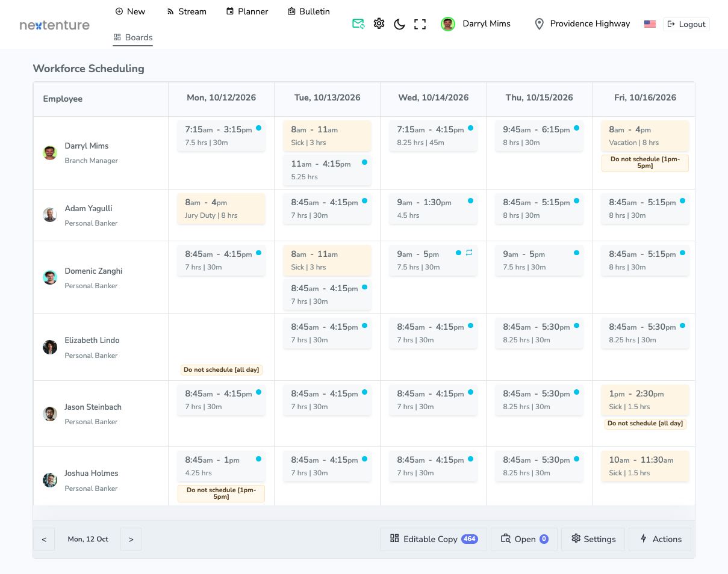Screen dimensions: 728x574
Task: Click Providence Highway location name
Action: point(590,24)
